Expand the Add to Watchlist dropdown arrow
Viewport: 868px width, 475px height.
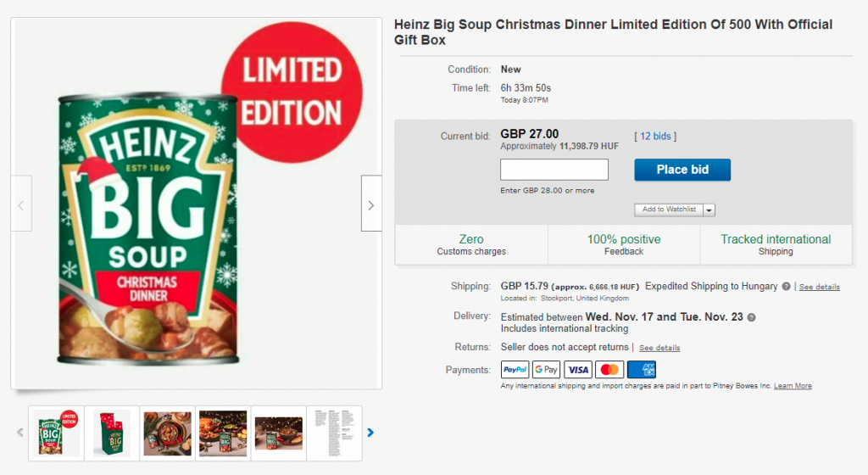point(709,210)
